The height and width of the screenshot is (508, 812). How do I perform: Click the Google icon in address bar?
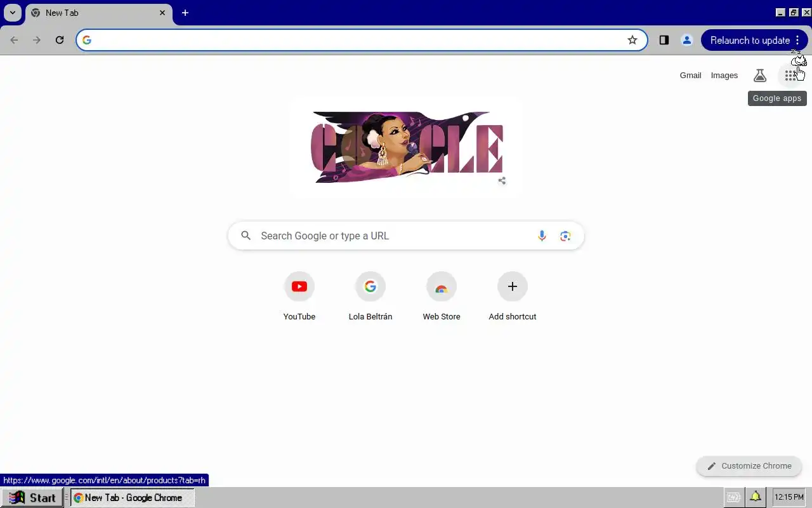(87, 40)
